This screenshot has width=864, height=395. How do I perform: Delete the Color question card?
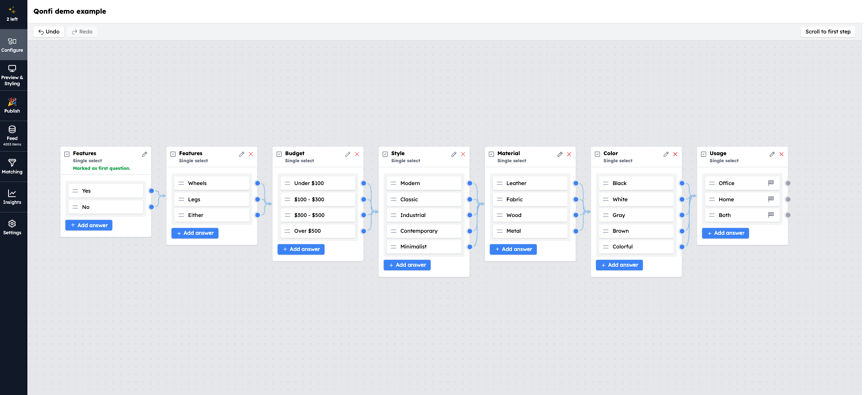click(675, 154)
